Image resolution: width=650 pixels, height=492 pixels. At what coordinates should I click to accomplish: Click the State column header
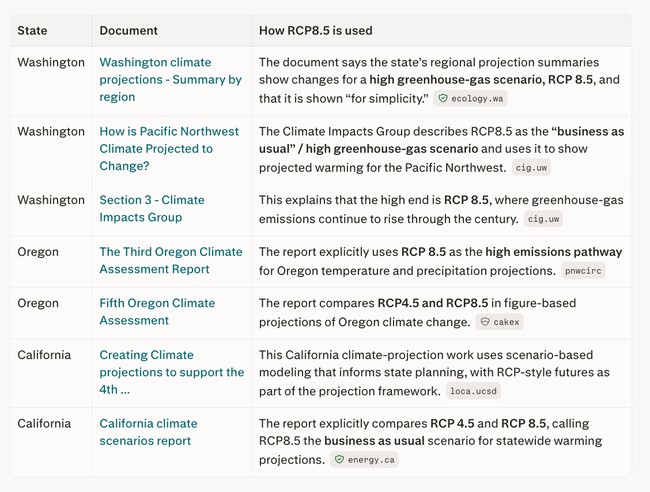32,30
